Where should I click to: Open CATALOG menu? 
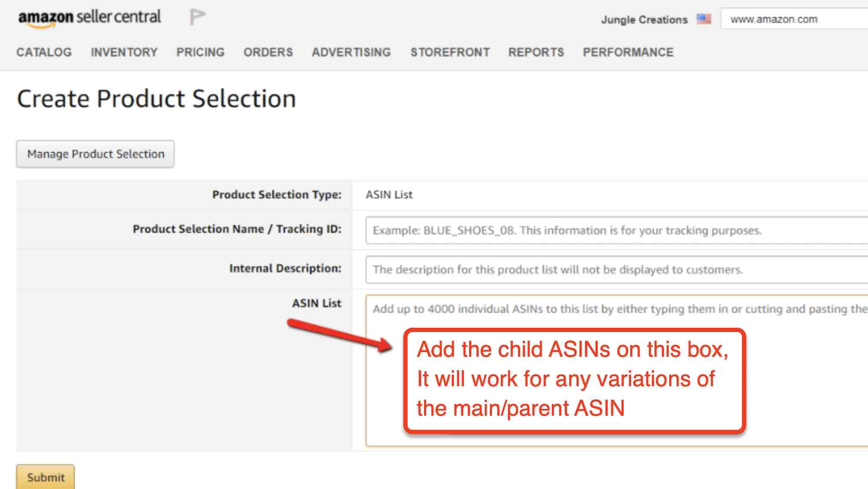[45, 52]
